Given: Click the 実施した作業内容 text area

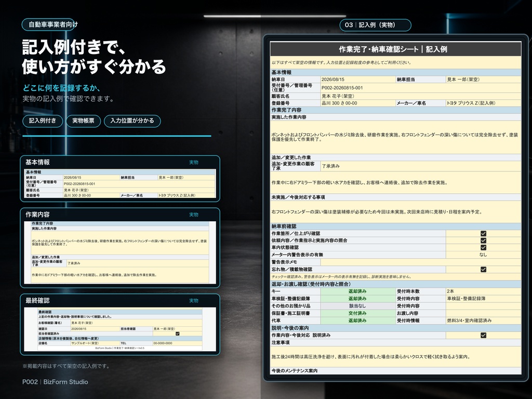Looking at the screenshot, I should pos(395,137).
